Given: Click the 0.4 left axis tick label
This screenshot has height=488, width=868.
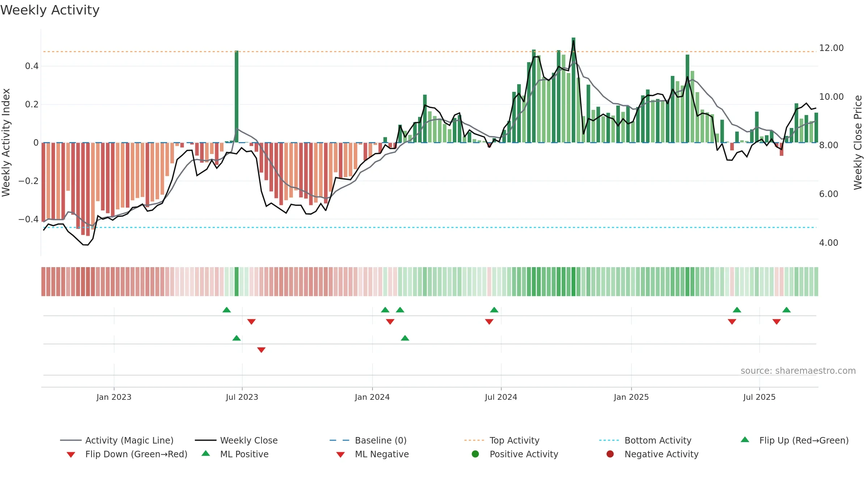Looking at the screenshot, I should [x=32, y=66].
